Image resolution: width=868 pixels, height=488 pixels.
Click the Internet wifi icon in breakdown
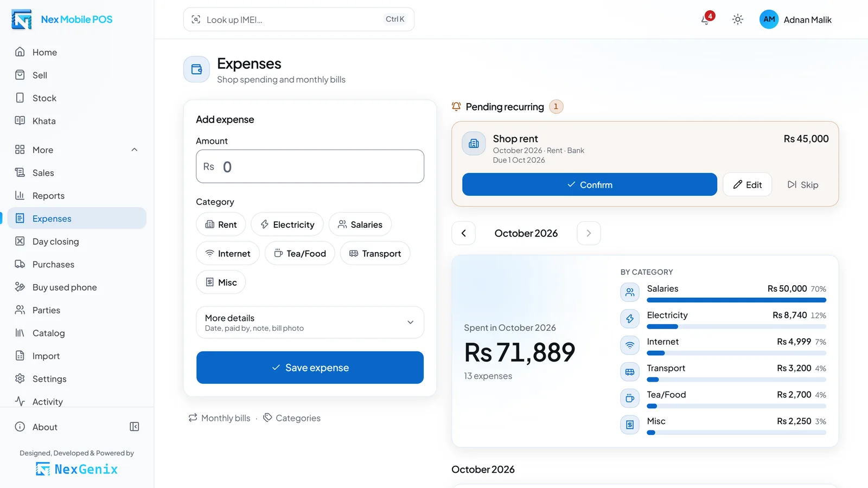630,345
